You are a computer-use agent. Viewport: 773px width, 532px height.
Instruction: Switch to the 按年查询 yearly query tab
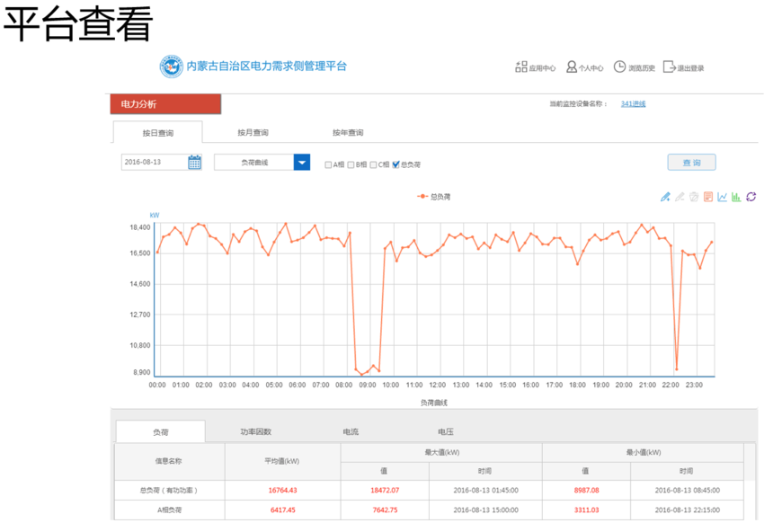(348, 132)
